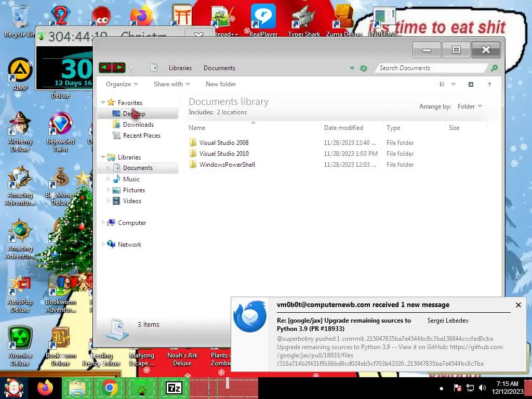Image resolution: width=532 pixels, height=399 pixels.
Task: Sort by Date modified column header
Action: point(352,128)
